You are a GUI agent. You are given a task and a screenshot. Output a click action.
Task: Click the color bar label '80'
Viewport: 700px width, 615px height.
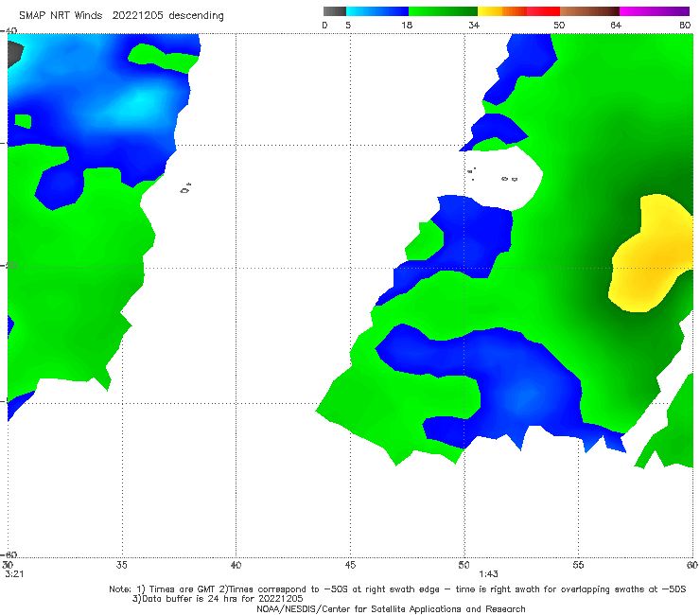685,25
